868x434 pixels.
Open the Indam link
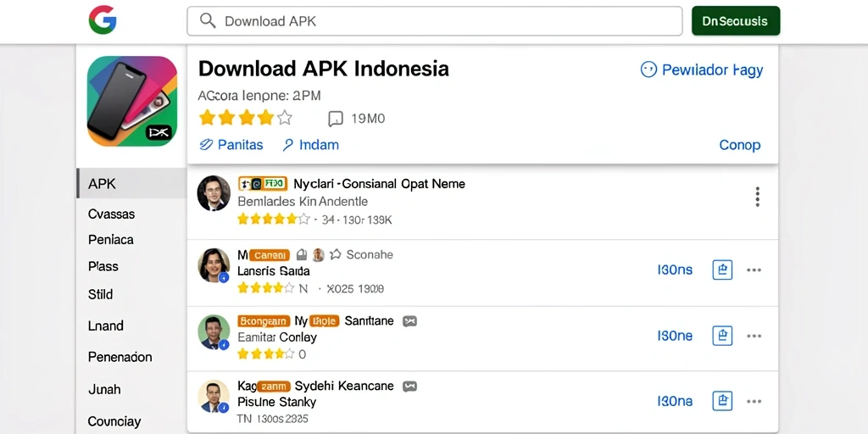point(310,145)
